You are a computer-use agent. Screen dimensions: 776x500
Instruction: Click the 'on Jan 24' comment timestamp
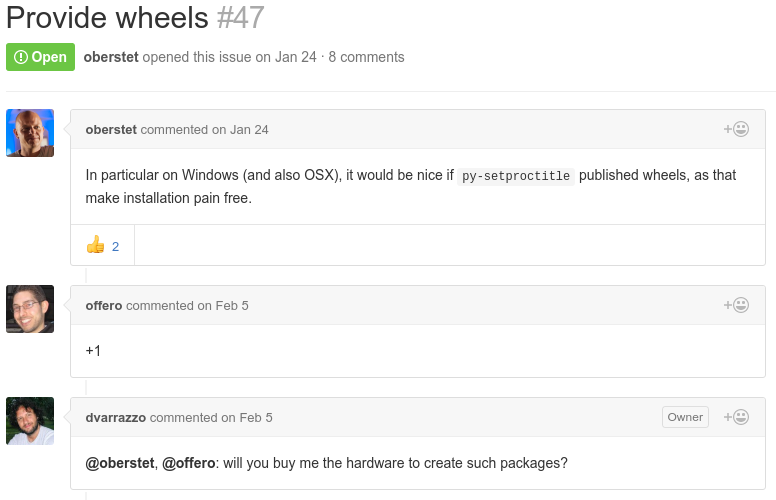[x=240, y=130]
